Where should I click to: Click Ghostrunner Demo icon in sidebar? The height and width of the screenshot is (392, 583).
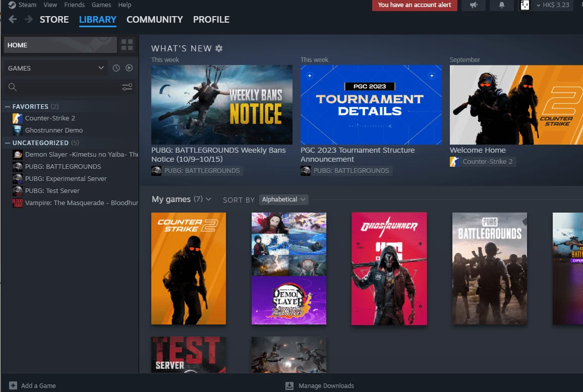coord(18,130)
